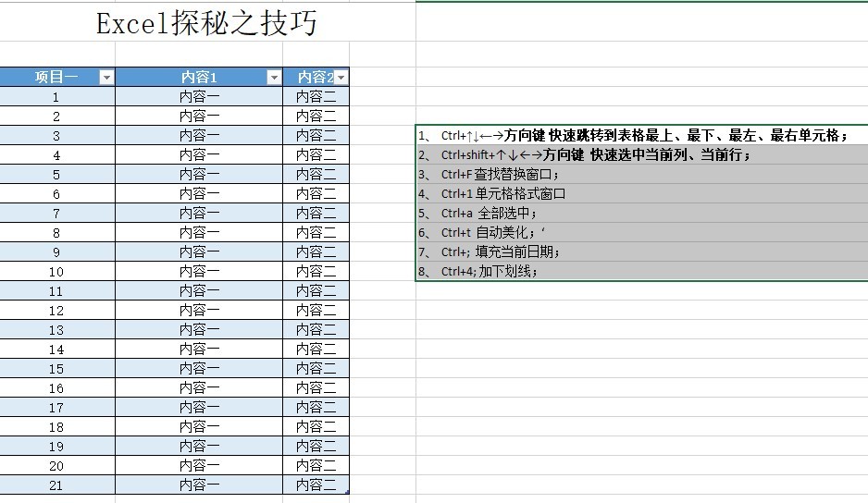Select the cell with number 14

coord(56,350)
